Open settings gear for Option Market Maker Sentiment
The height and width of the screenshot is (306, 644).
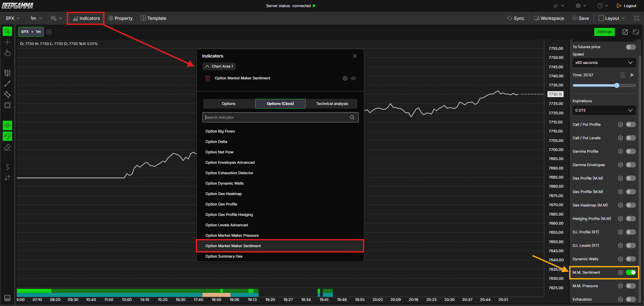pyautogui.click(x=345, y=78)
